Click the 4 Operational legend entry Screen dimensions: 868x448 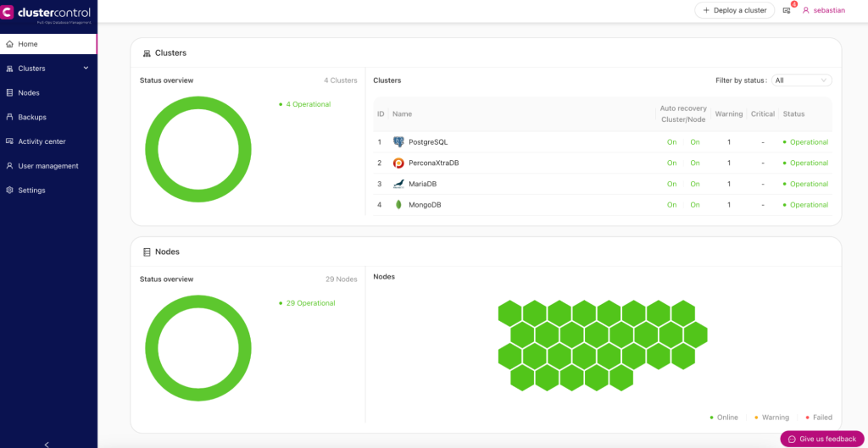(305, 104)
